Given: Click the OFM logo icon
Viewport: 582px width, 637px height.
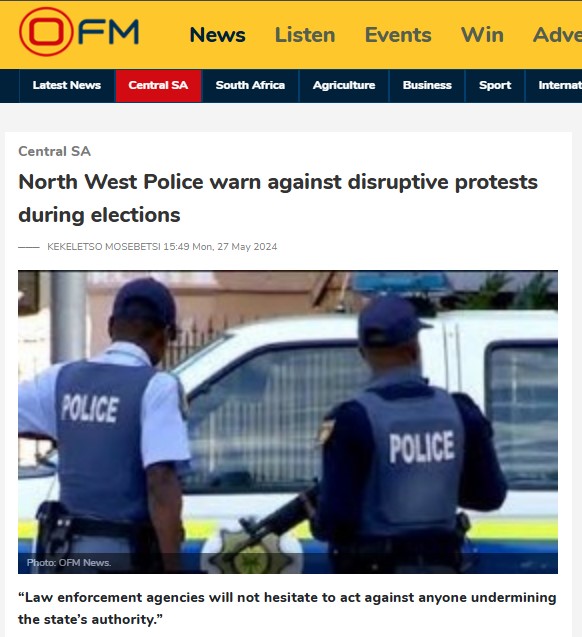Looking at the screenshot, I should click(79, 32).
